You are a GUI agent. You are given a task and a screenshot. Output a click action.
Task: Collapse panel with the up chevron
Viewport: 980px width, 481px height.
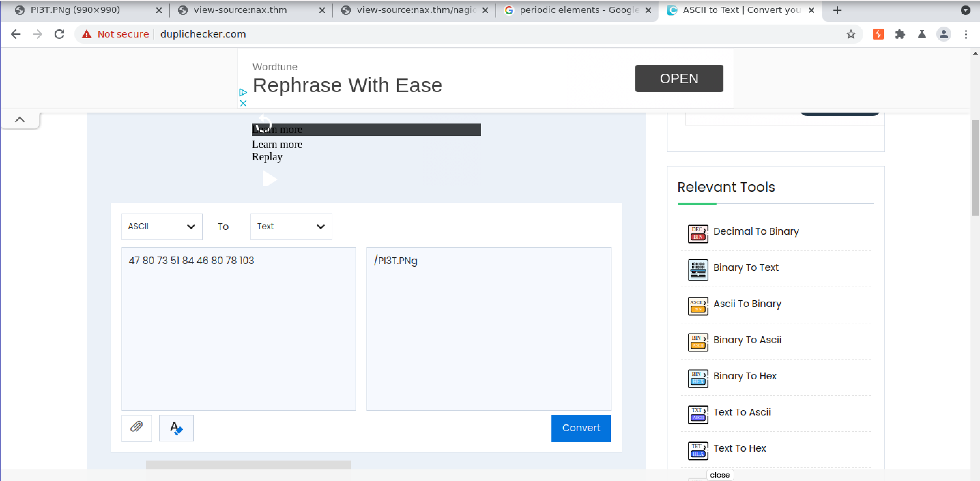(x=20, y=120)
